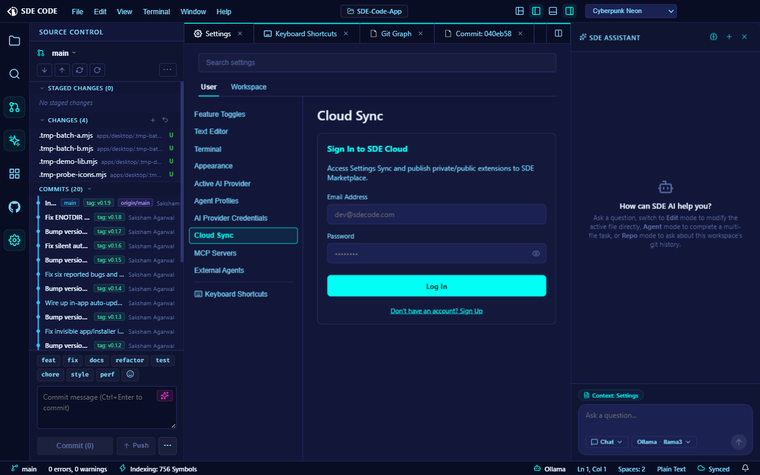Viewport: 760px width, 475px height.
Task: Close the Keyboard Shortcuts tab
Action: (346, 33)
